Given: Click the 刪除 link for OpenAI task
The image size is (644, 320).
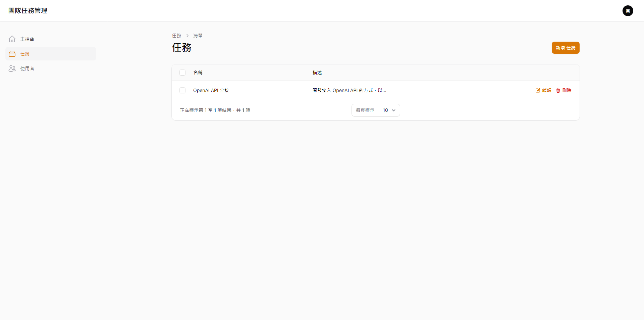Looking at the screenshot, I should (563, 90).
